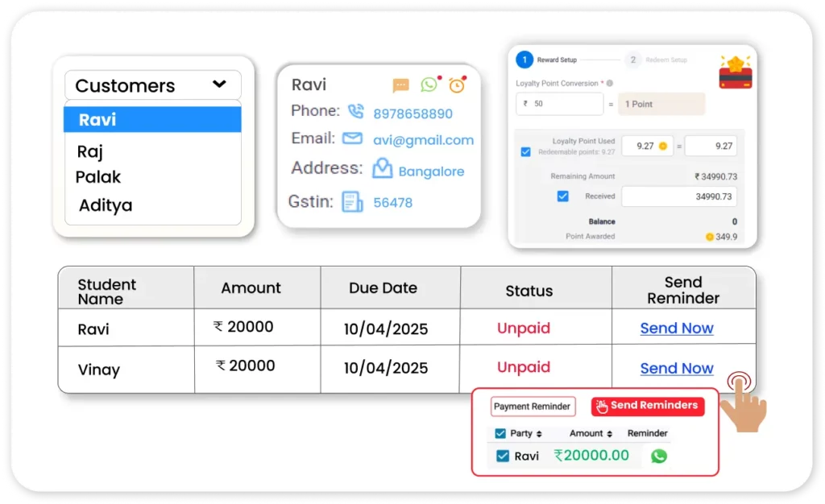Uncheck the Loyalty Point Used checkbox
The height and width of the screenshot is (504, 825).
coord(526,151)
